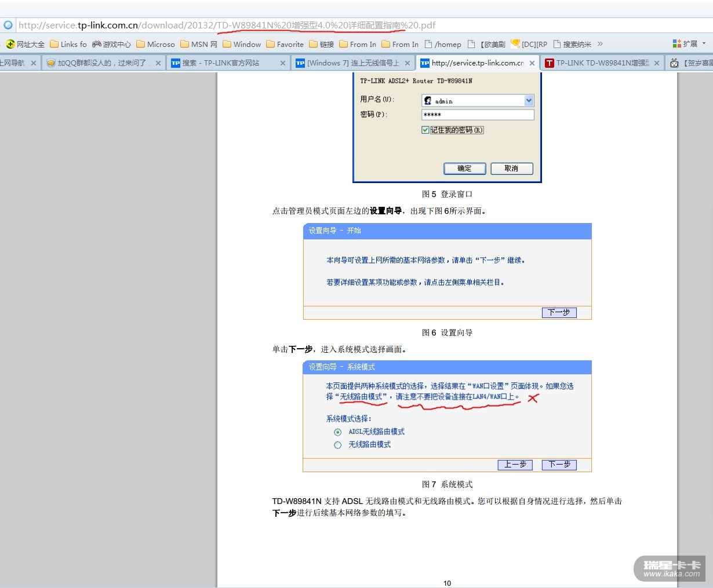This screenshot has width=713, height=588.
Task: Open the Window bookmark folder
Action: click(x=242, y=44)
